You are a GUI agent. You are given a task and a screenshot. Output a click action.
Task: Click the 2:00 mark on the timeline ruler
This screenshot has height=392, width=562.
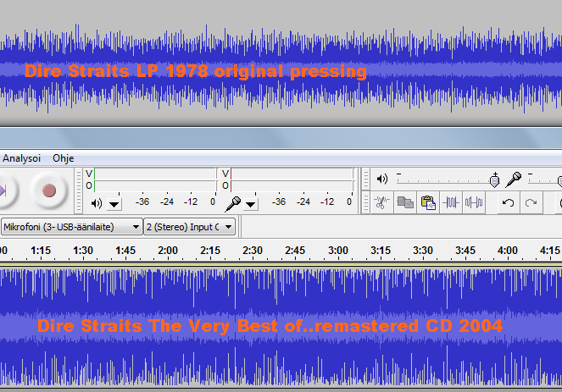[168, 251]
